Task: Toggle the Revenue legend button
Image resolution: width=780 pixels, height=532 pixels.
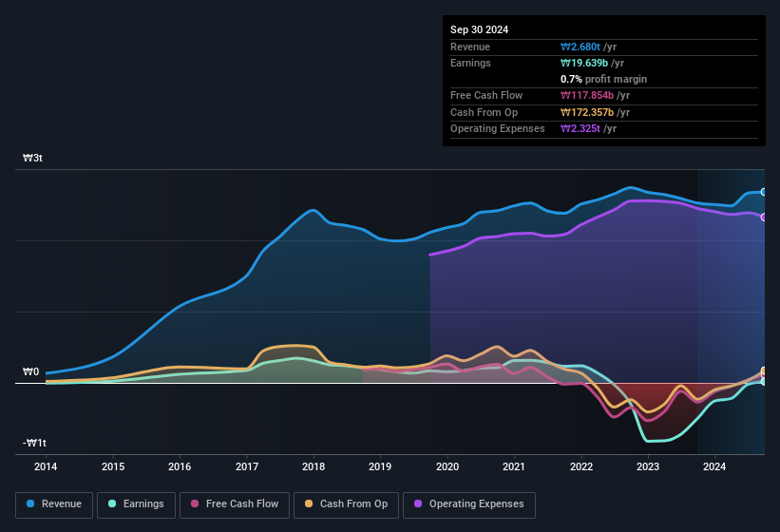Action: coord(54,505)
